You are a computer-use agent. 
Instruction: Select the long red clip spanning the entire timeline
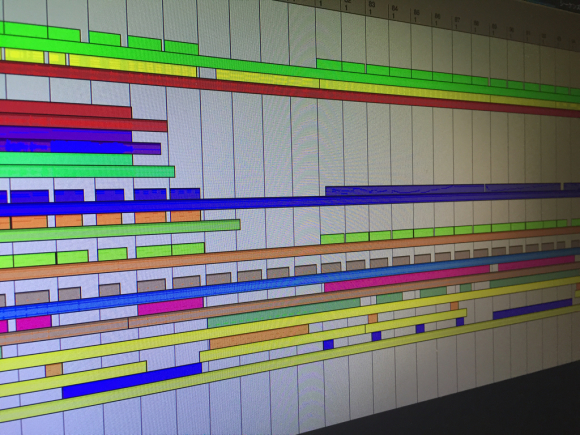tap(290, 90)
